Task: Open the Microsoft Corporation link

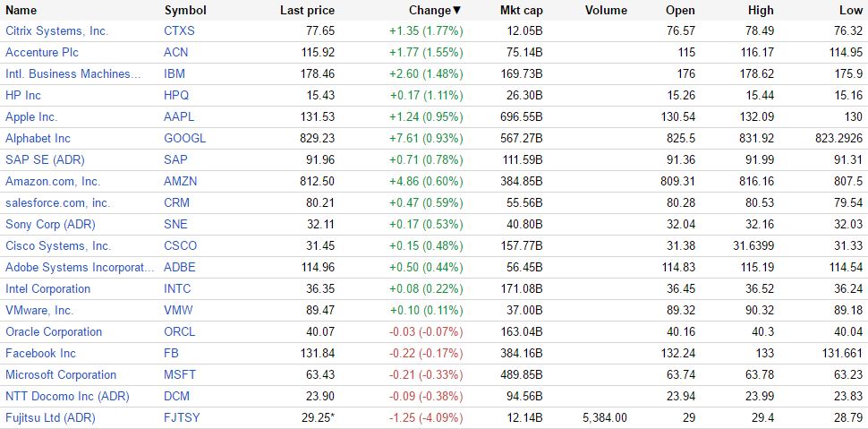Action: (x=61, y=374)
